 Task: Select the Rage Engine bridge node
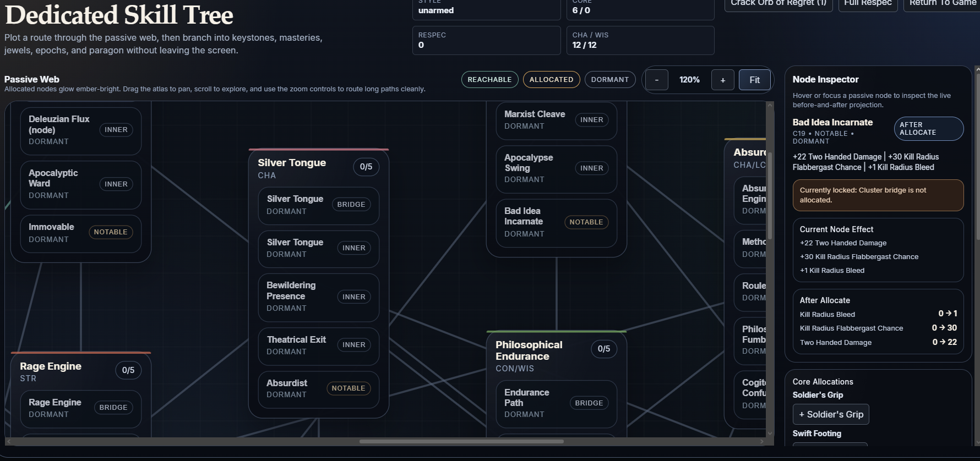point(81,409)
